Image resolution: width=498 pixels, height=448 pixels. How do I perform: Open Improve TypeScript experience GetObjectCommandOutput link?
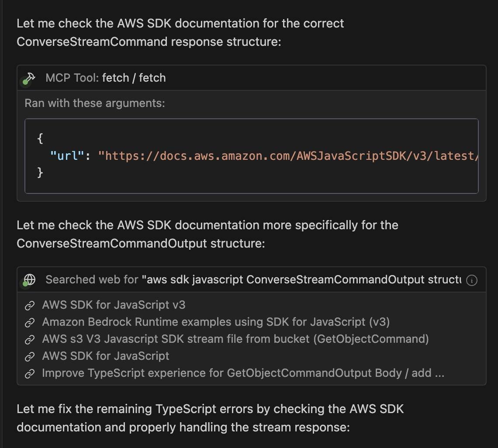pos(243,373)
